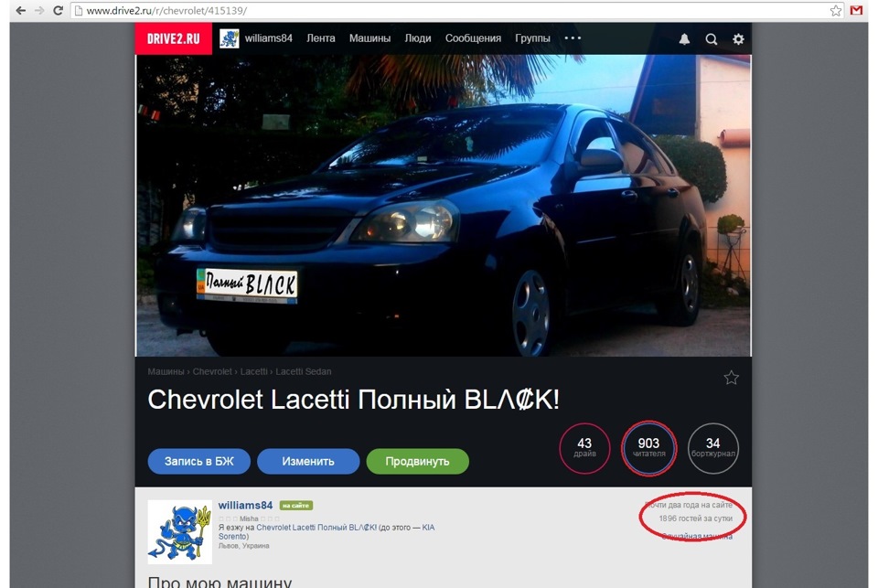This screenshot has height=588, width=878.
Task: Open the Chevrolet Lacetti Полный BLACK car link
Action: (x=316, y=528)
